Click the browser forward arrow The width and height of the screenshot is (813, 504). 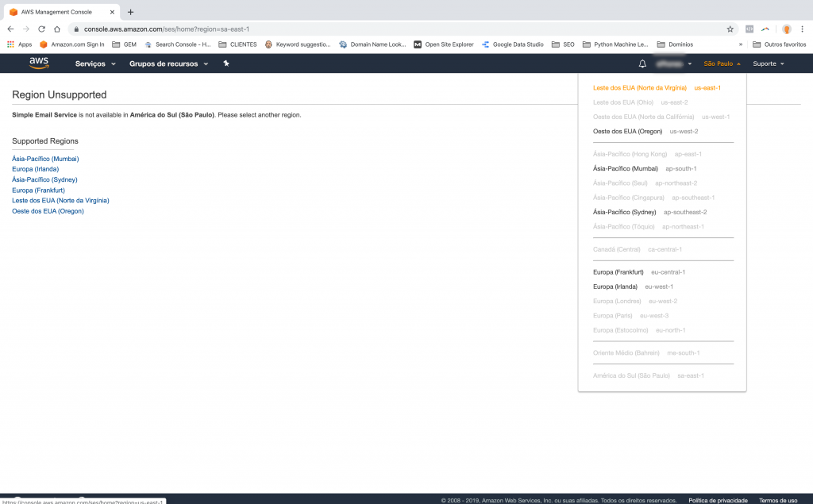(26, 29)
